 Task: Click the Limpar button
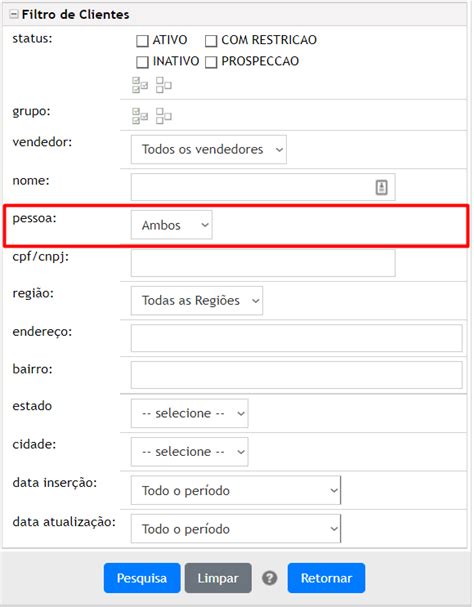tap(218, 578)
